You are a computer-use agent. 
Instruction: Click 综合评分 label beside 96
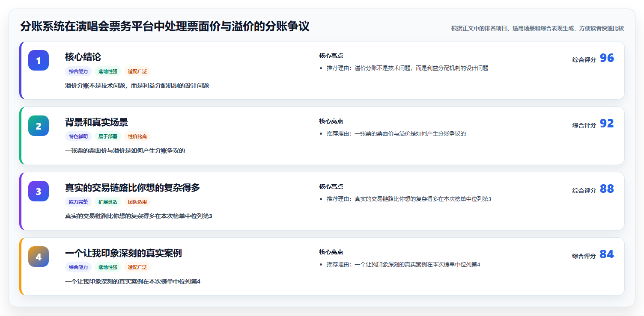[584, 60]
